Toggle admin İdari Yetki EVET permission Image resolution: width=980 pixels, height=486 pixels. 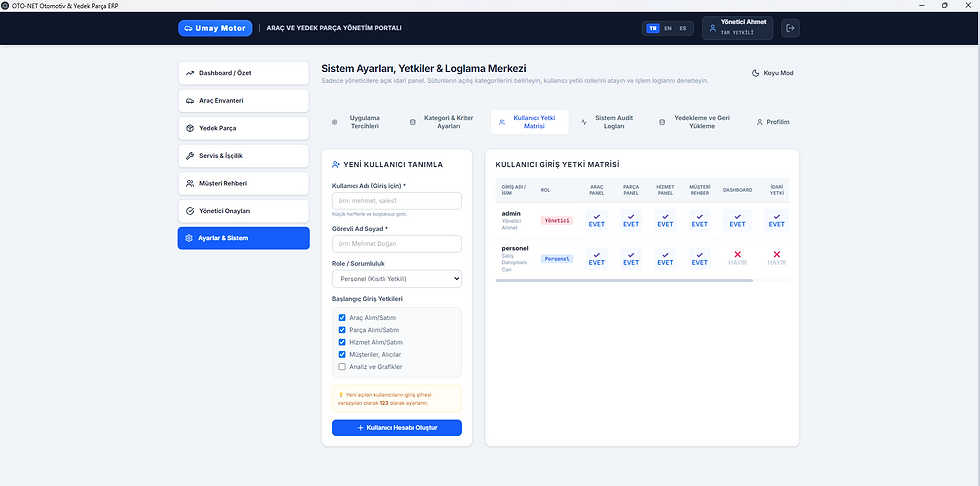click(777, 221)
